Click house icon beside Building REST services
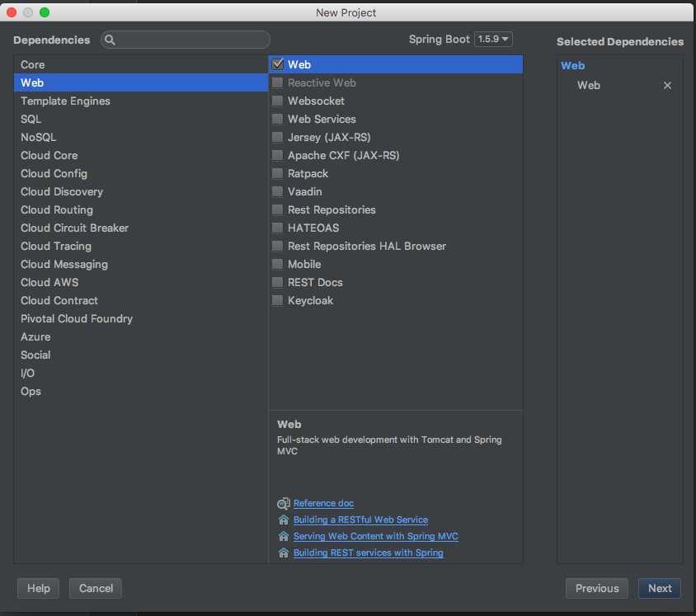This screenshot has height=616, width=696. tap(283, 553)
